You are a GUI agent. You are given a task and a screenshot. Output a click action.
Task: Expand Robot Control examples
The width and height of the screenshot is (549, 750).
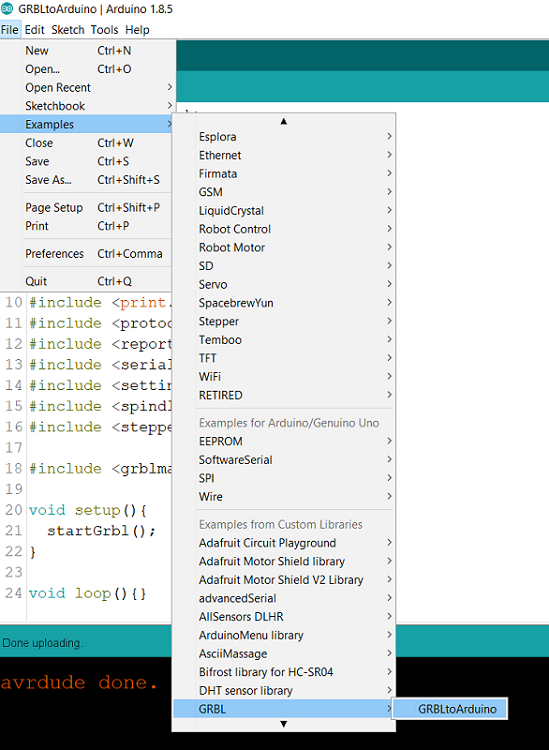[284, 229]
